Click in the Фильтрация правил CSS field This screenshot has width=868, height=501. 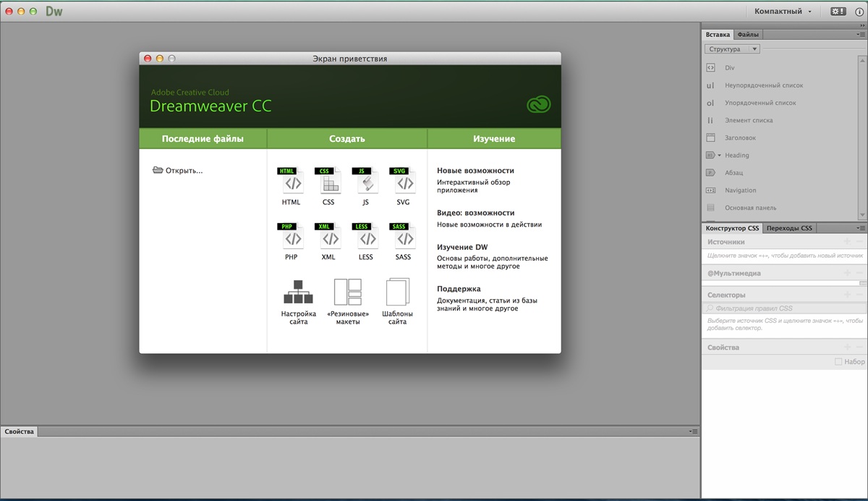tap(783, 308)
